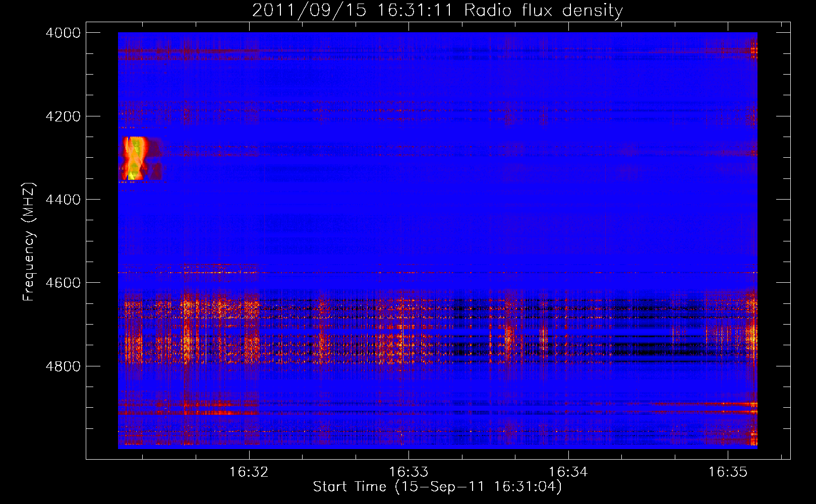Click the 'Start Time (15-Sep-11 16:31:04)' axis title
816x504 pixels.
pos(437,487)
